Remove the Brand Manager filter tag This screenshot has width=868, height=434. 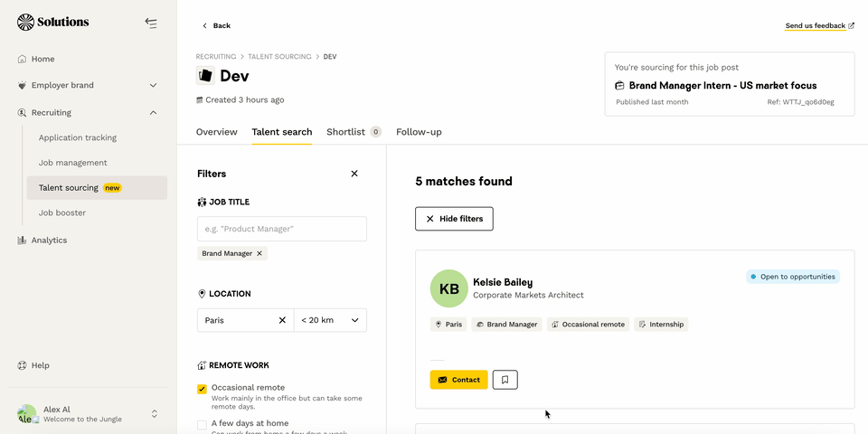pos(259,254)
